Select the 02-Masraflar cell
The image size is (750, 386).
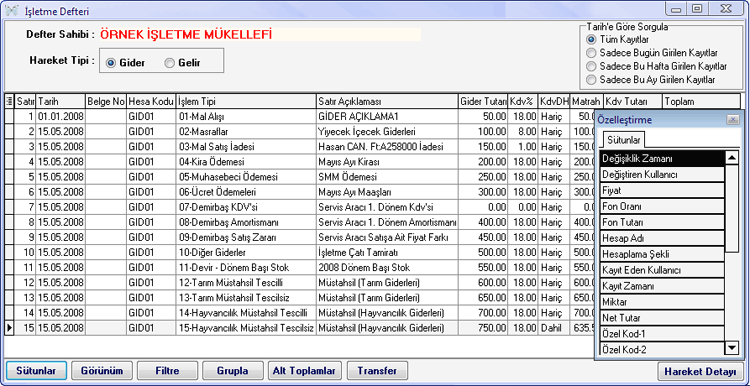coord(246,131)
